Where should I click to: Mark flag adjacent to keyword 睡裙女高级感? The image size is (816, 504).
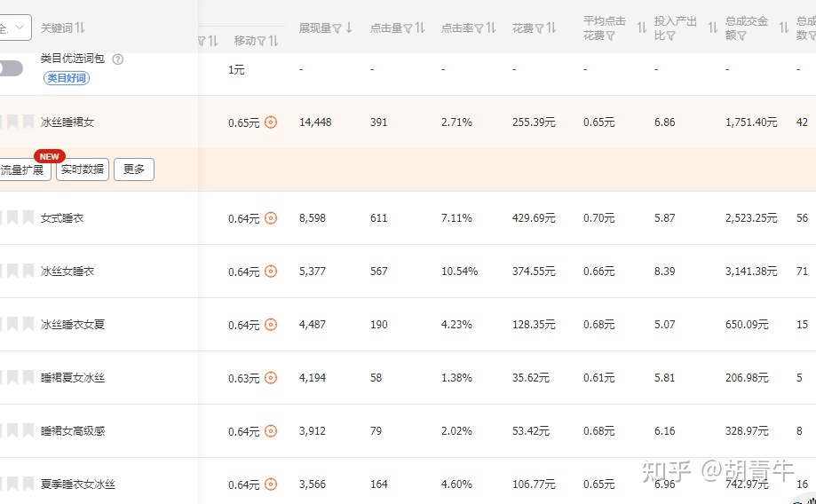(28, 430)
